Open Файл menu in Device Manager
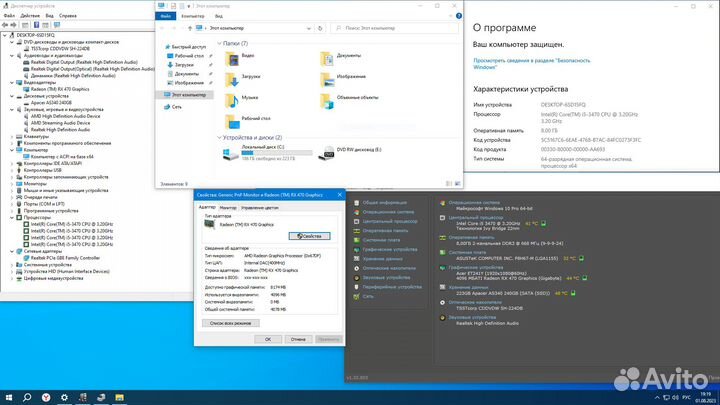720x405 pixels. tap(9, 16)
